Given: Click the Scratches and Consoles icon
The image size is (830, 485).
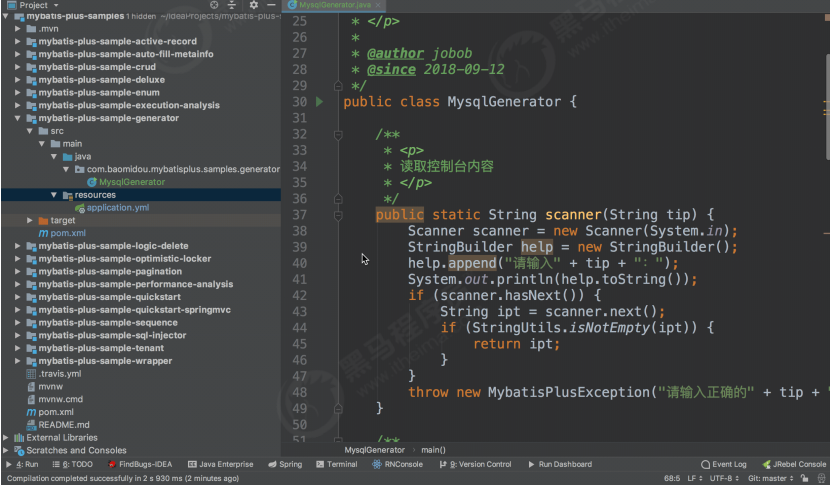Looking at the screenshot, I should (19, 451).
